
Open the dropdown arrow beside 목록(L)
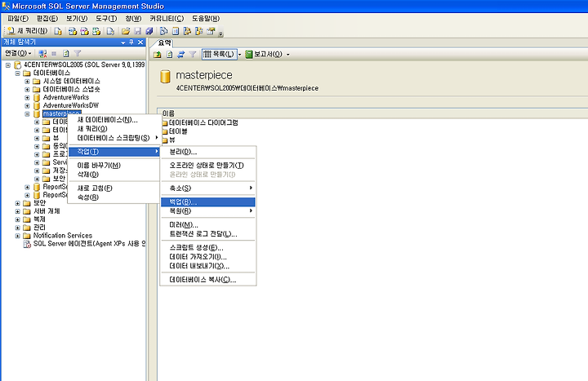click(x=240, y=55)
